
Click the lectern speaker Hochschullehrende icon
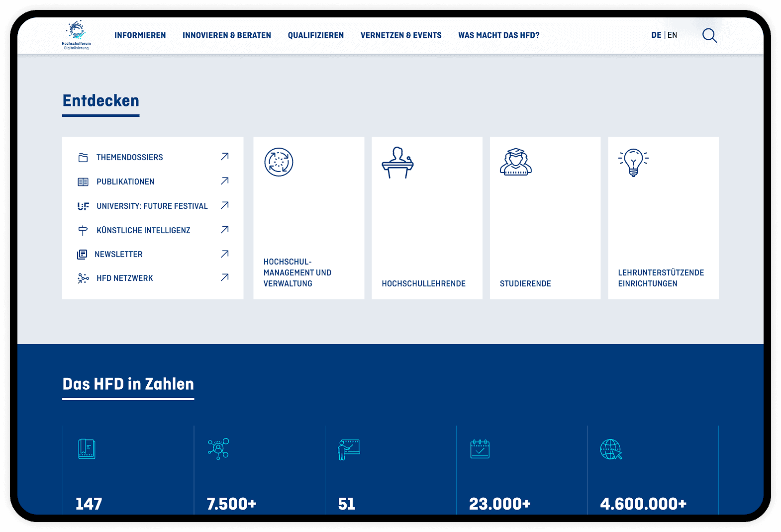click(x=397, y=163)
